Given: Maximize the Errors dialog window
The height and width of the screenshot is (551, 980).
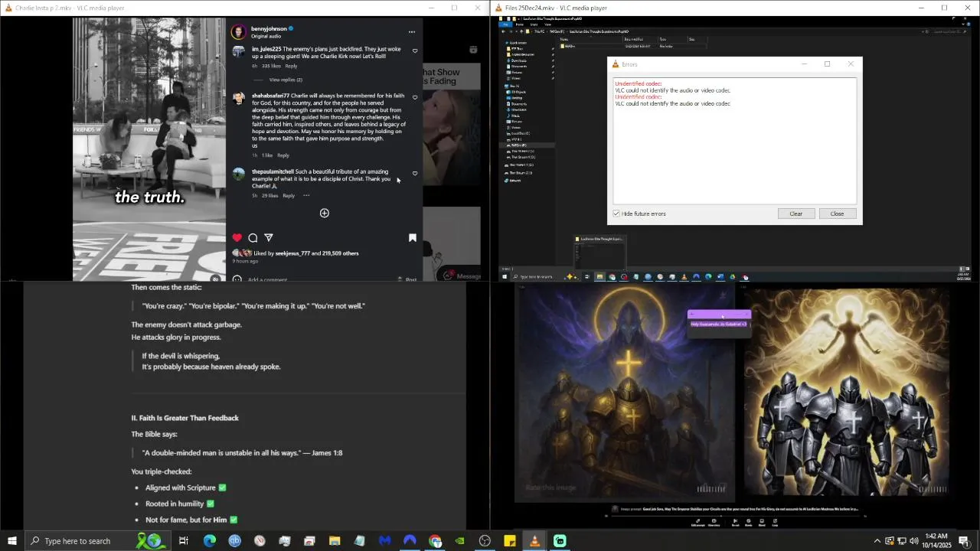Looking at the screenshot, I should click(827, 64).
